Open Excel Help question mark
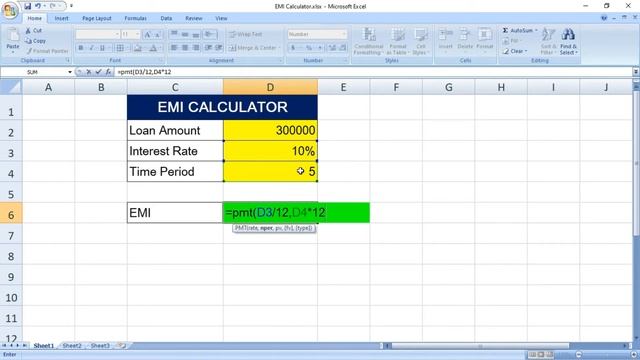This screenshot has width=640, height=360. [x=604, y=18]
